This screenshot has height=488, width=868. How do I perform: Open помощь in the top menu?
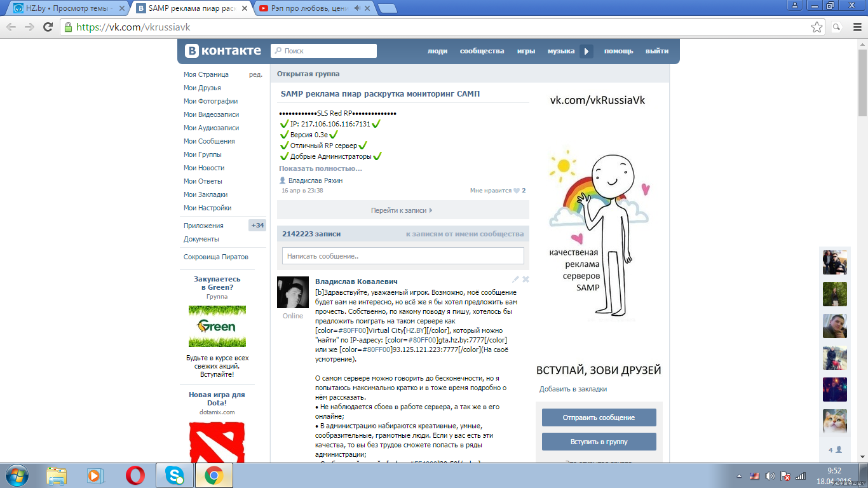pyautogui.click(x=618, y=51)
